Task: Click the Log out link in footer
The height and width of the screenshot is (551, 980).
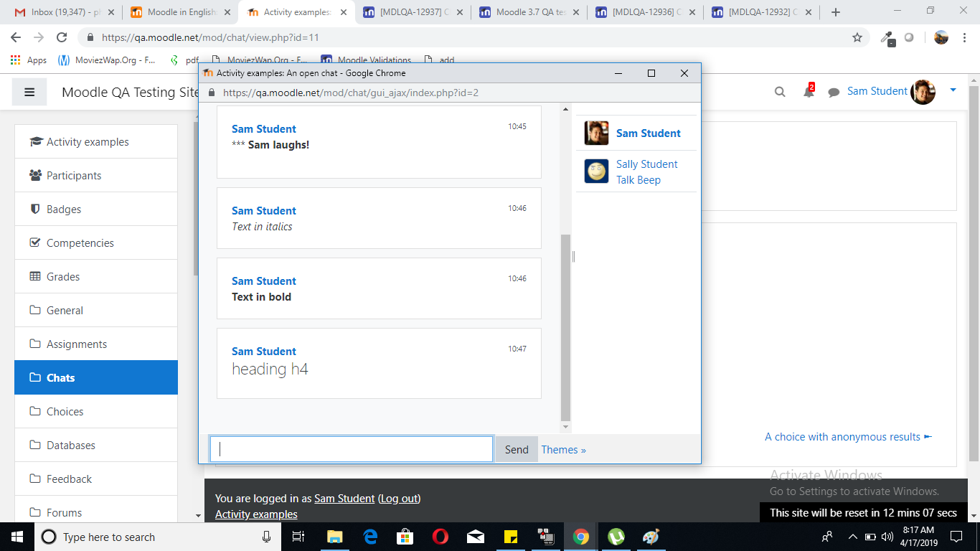Action: point(399,498)
